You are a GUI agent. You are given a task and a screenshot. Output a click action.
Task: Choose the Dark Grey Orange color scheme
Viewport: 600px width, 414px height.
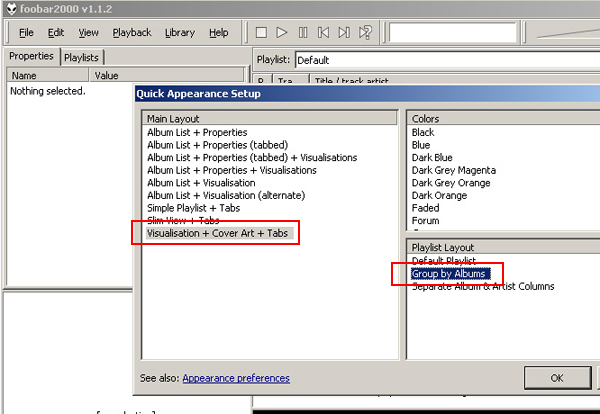451,183
